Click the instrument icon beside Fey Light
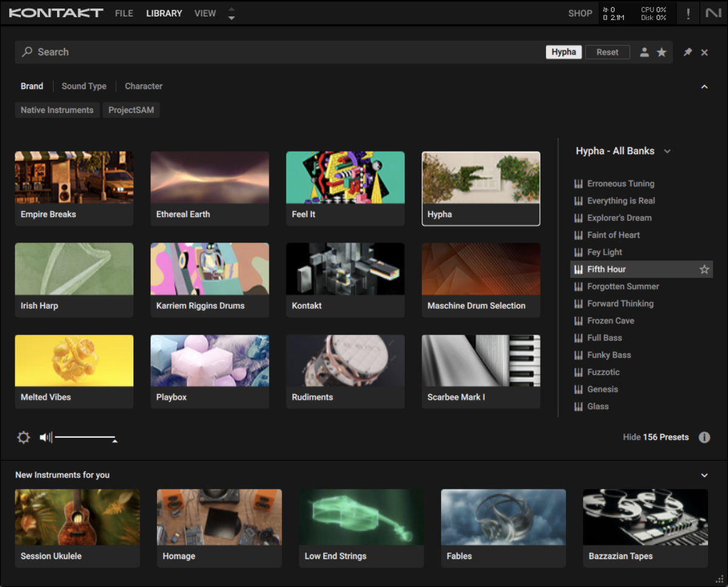Viewport: 728px width, 587px height. click(578, 252)
